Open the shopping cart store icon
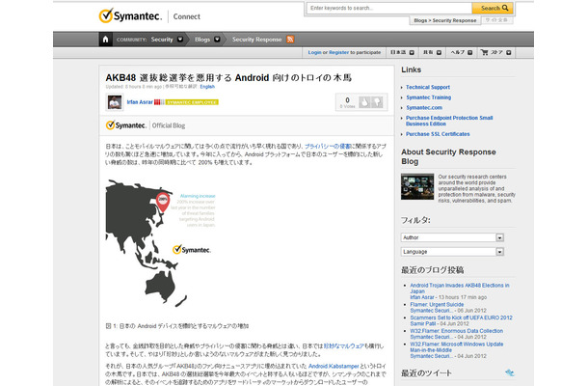Screen dimensions: 588x386 tap(485, 52)
